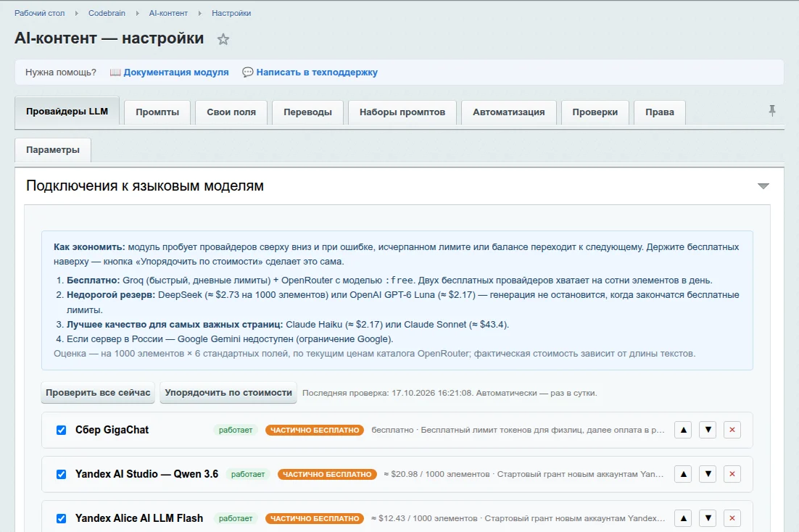The image size is (799, 532).
Task: Move Yandex Alice AI LLM Flash down
Action: [x=708, y=519]
